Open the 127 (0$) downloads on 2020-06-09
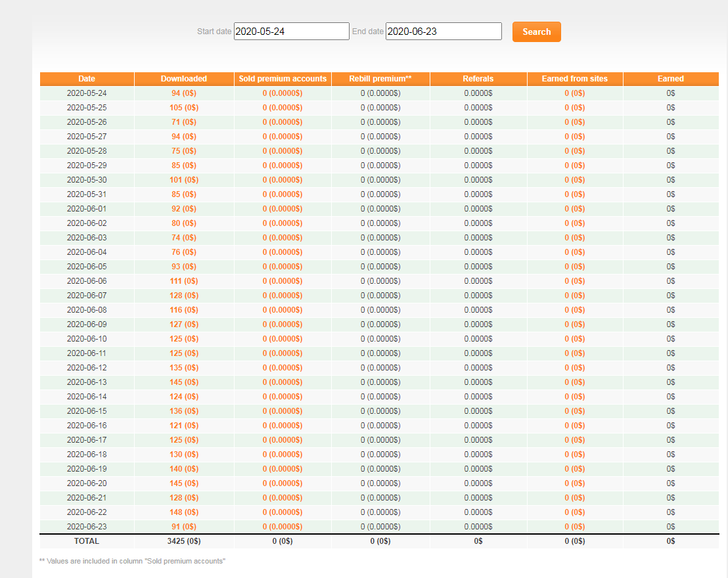The width and height of the screenshot is (728, 578). [184, 324]
